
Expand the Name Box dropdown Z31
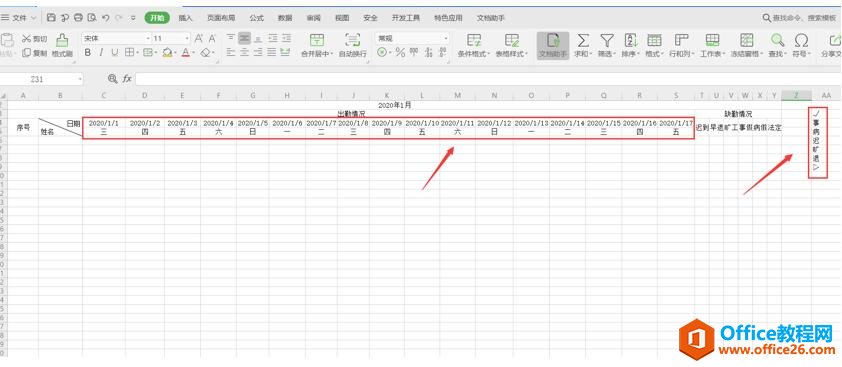[80, 79]
